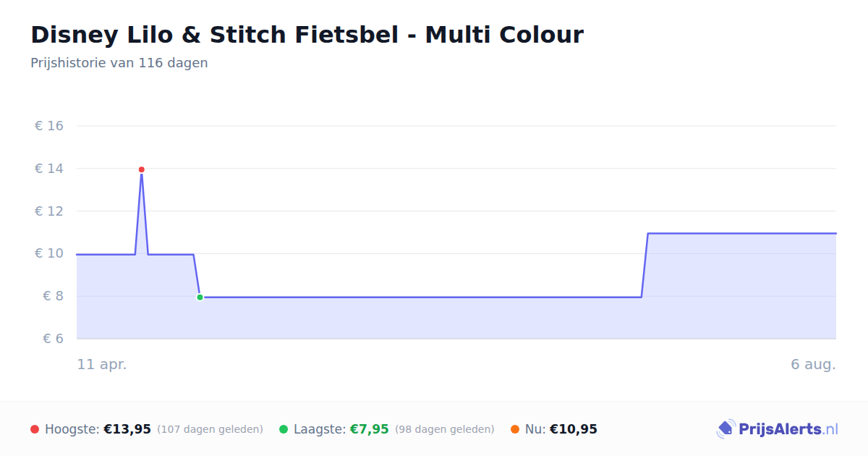868x456 pixels.
Task: Click the green lowest price point on chart
Action: pyautogui.click(x=200, y=297)
